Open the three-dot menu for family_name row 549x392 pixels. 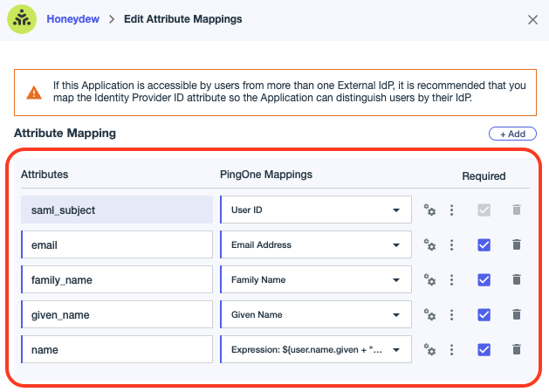point(451,280)
